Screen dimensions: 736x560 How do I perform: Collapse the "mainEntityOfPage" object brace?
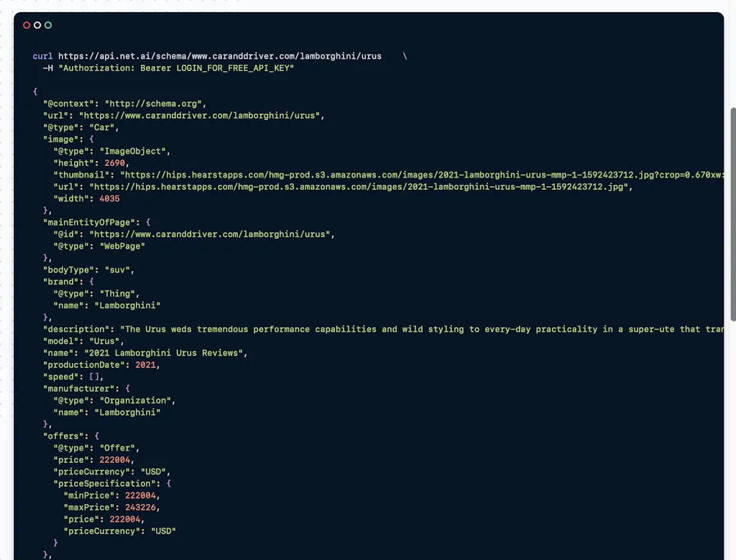point(148,223)
